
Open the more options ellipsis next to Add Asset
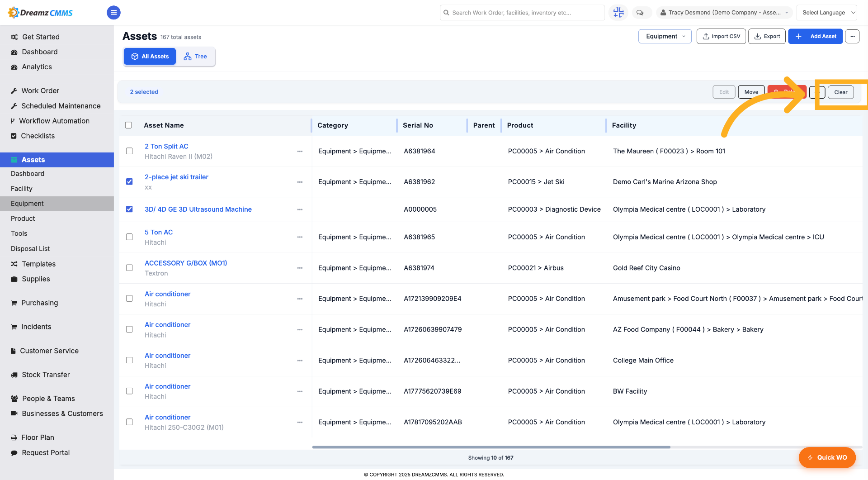852,36
